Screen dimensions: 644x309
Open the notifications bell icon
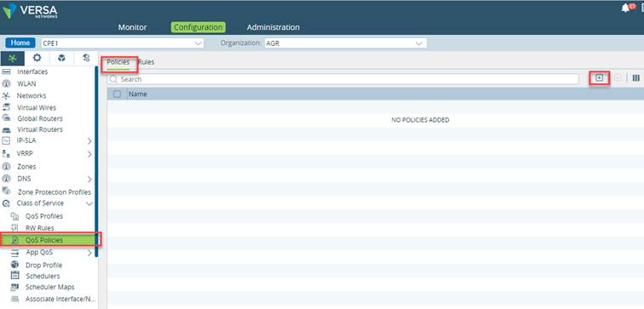click(x=625, y=8)
